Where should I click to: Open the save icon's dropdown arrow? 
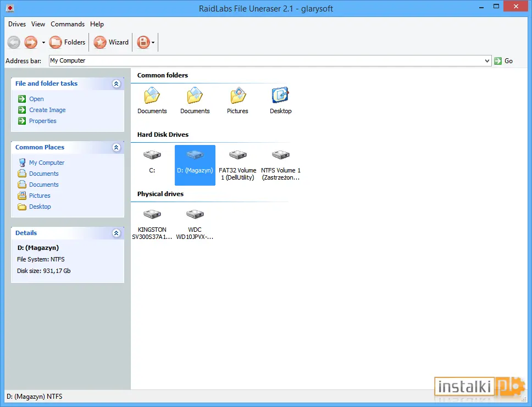point(153,42)
